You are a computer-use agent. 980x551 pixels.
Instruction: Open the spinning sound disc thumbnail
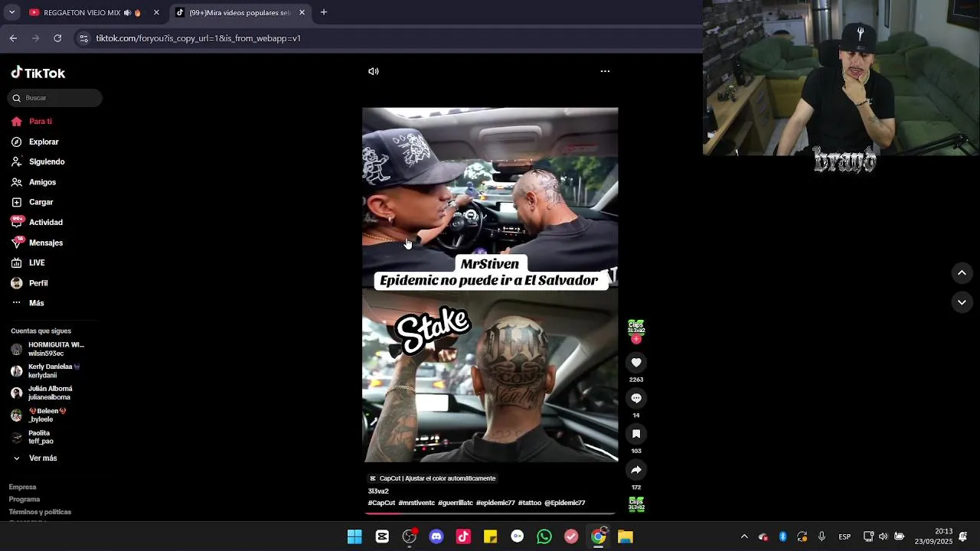636,504
